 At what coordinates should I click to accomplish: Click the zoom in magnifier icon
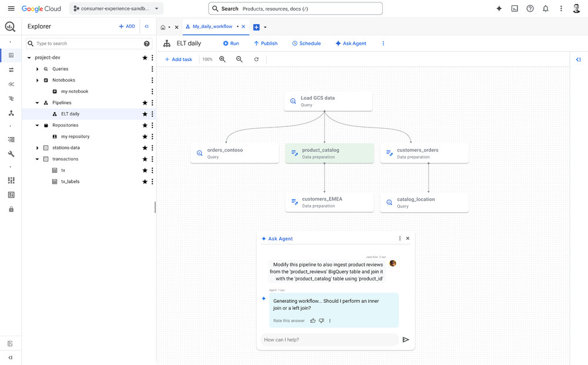pyautogui.click(x=222, y=59)
